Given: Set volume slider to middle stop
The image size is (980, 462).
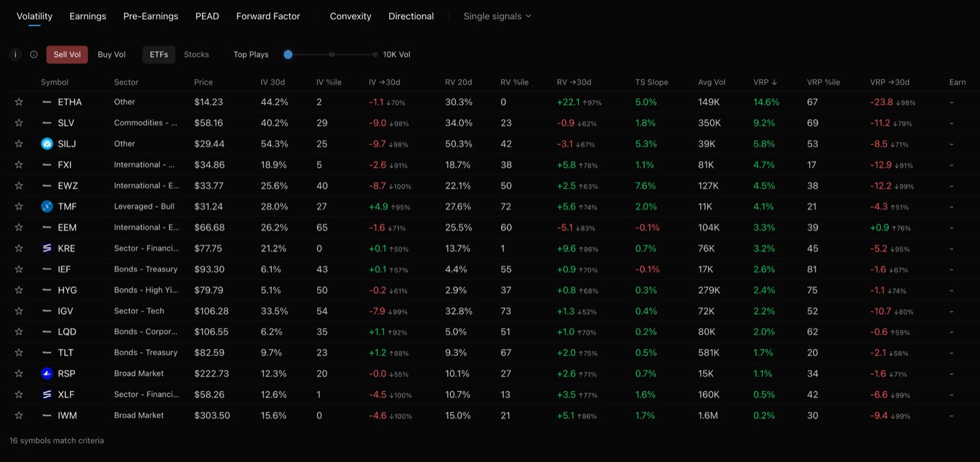Looking at the screenshot, I should [332, 55].
